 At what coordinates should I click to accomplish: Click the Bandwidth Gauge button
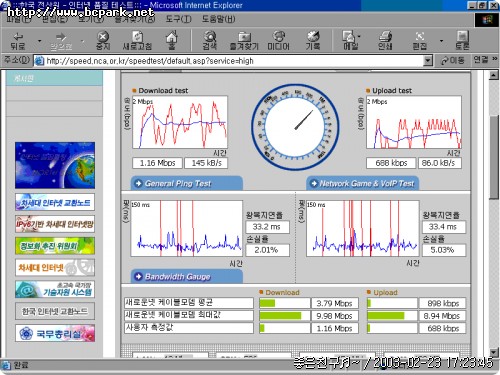click(x=187, y=277)
